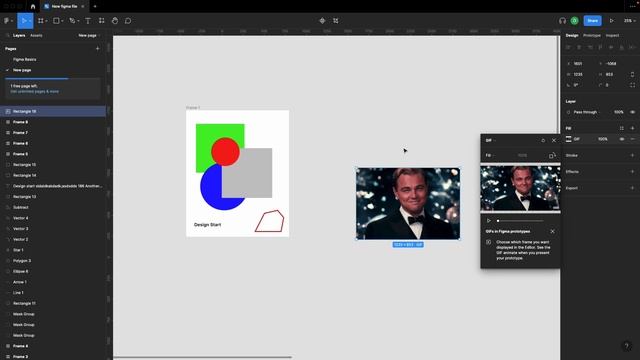The height and width of the screenshot is (360, 640).
Task: Add a new fill with plus
Action: pos(632,128)
